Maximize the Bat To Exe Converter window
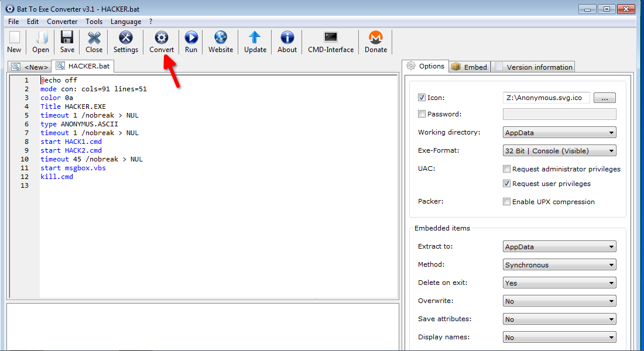This screenshot has width=644, height=351. coord(606,9)
